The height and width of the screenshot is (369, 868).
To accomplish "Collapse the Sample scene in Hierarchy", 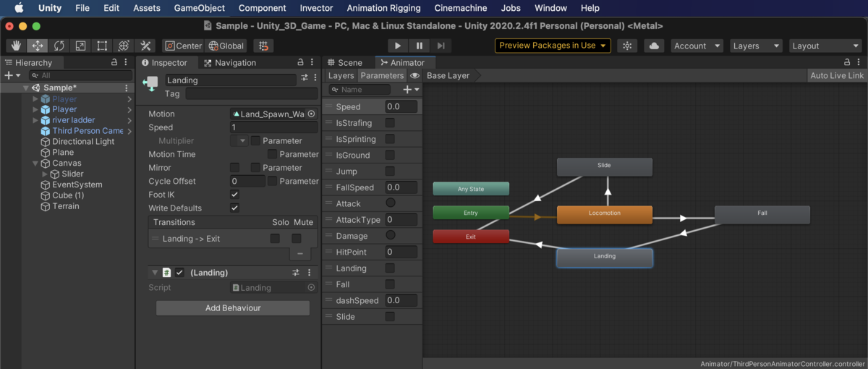I will click(x=27, y=88).
